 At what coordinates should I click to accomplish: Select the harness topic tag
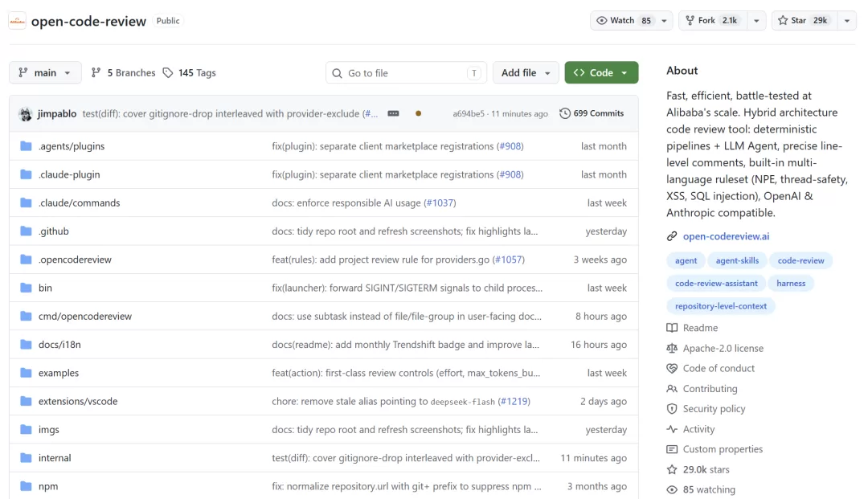(791, 283)
